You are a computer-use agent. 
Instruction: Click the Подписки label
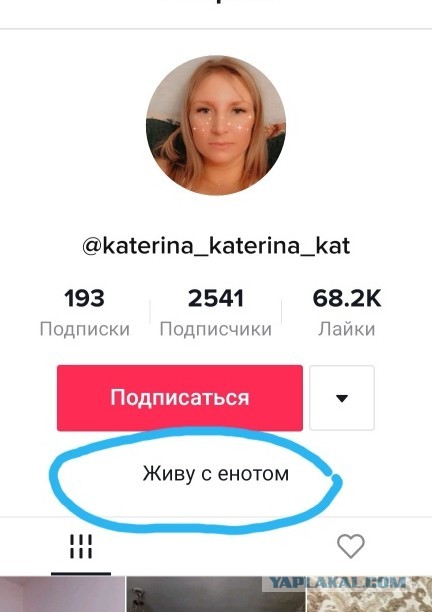coord(85,329)
